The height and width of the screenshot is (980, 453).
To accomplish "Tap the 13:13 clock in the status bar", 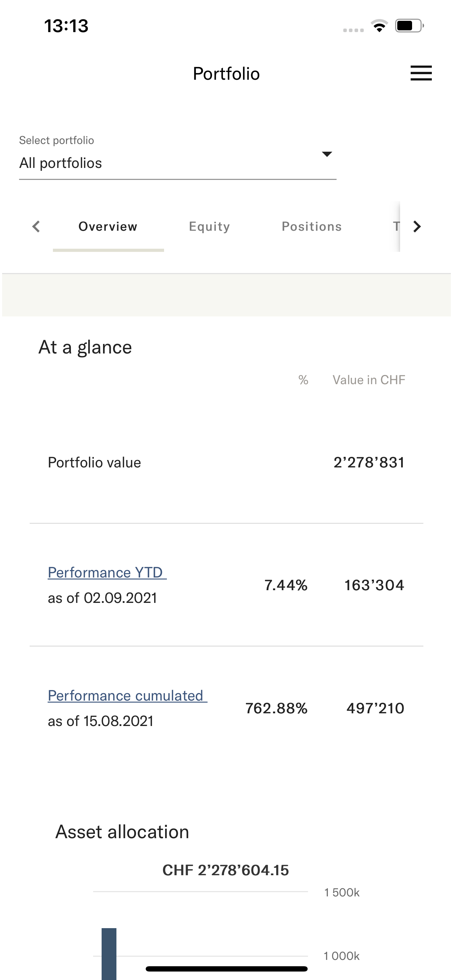I will [x=66, y=26].
